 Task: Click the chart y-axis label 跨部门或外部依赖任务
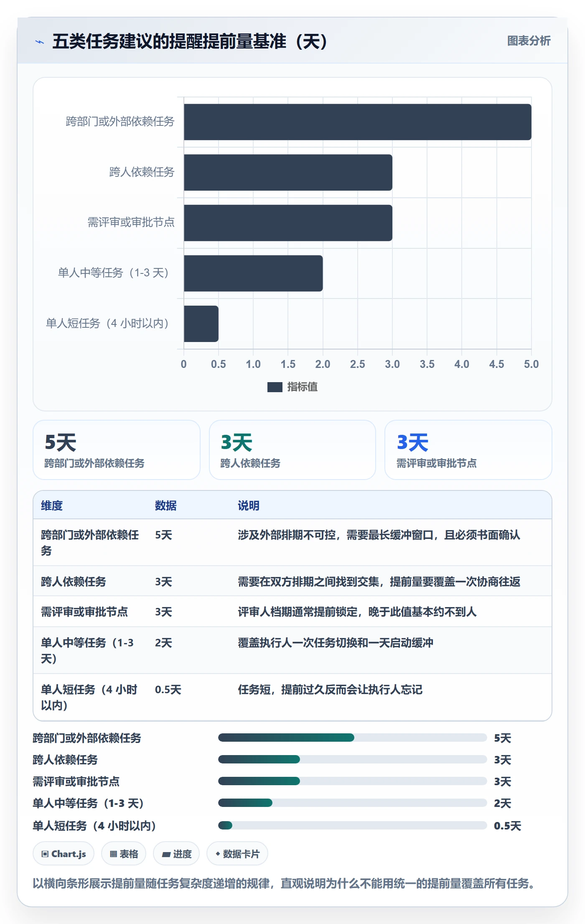click(x=120, y=122)
